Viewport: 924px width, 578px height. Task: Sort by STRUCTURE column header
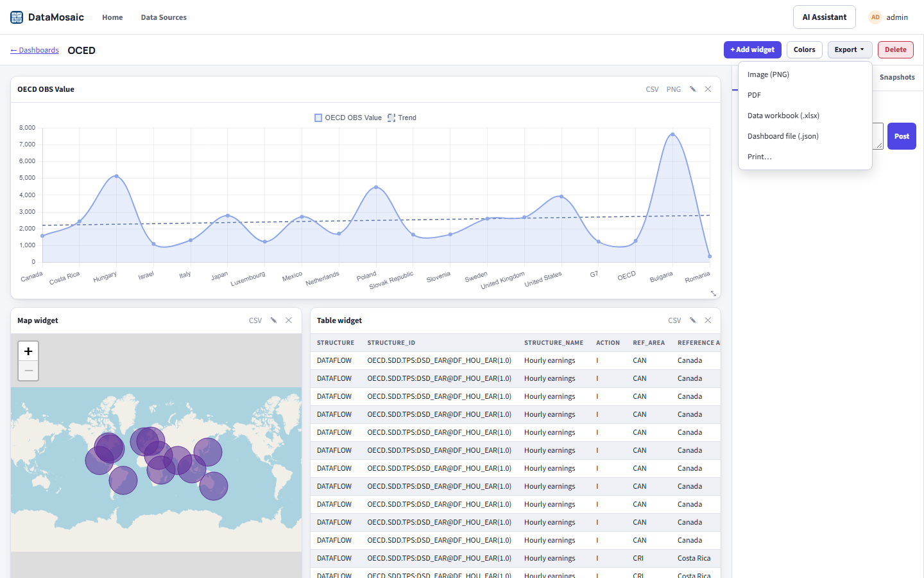(336, 343)
